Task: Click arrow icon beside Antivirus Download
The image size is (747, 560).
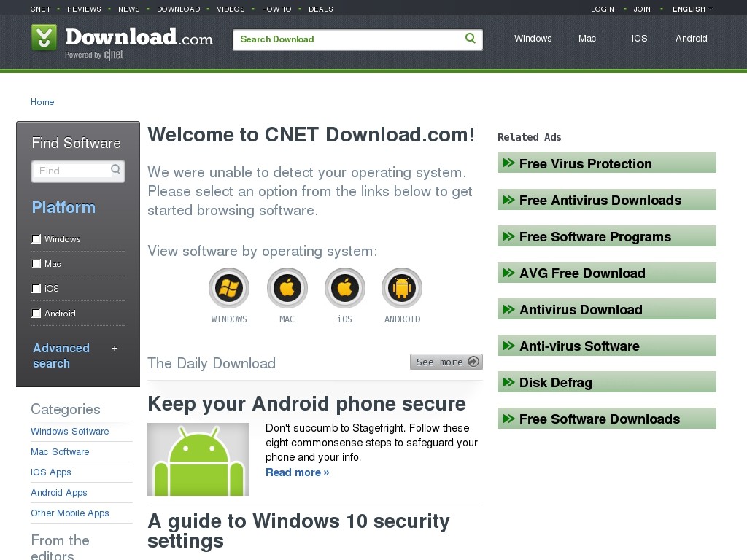Action: point(508,309)
